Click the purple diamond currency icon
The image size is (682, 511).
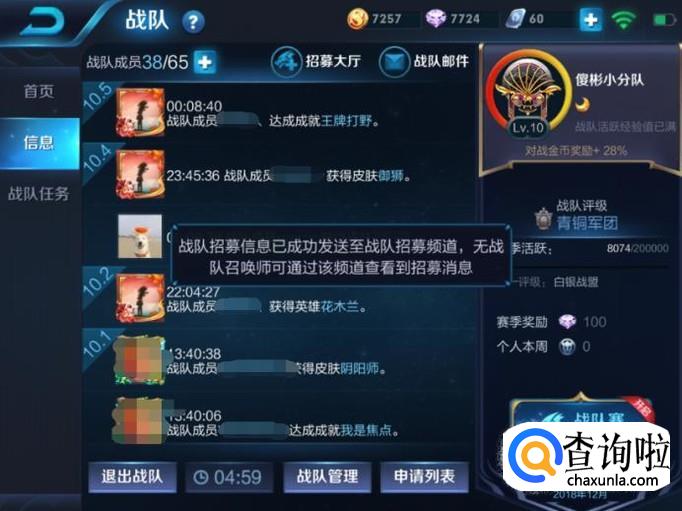(435, 19)
